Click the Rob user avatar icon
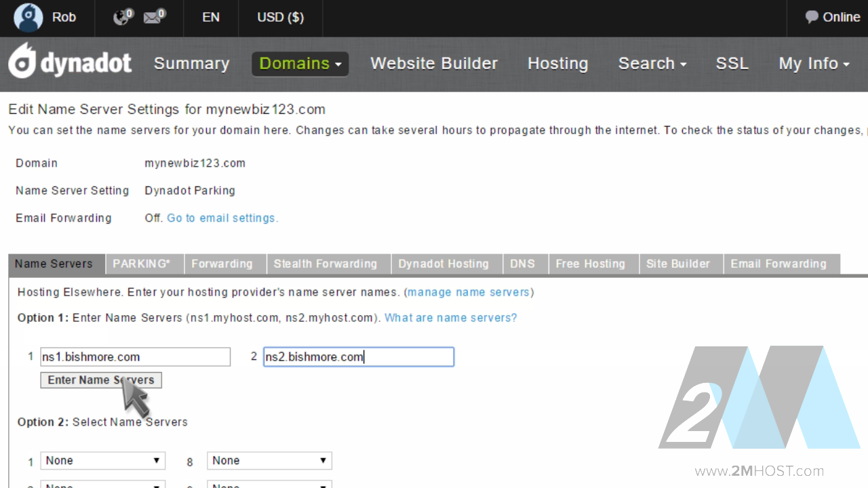The height and width of the screenshot is (488, 868). click(28, 18)
